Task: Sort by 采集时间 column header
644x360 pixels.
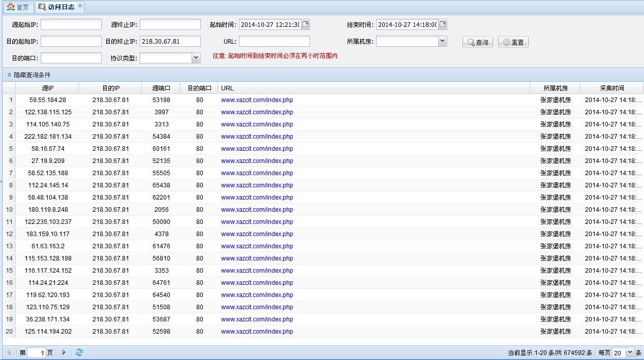Action: [611, 88]
